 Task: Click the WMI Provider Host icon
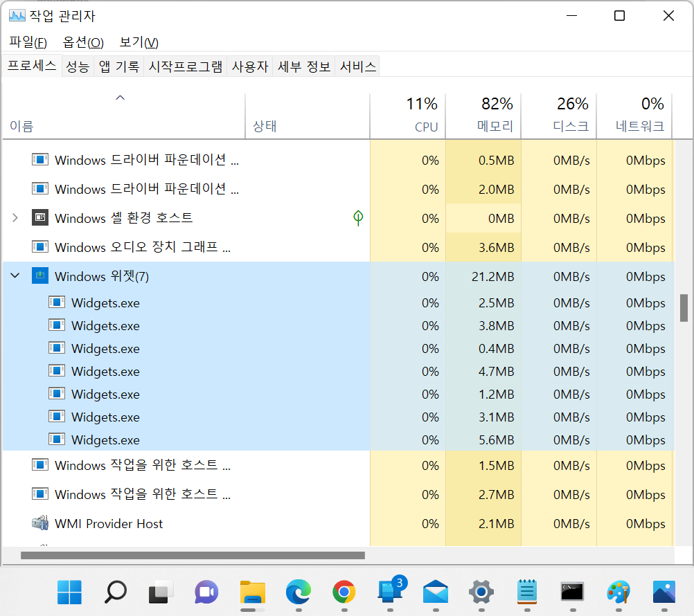pos(40,523)
